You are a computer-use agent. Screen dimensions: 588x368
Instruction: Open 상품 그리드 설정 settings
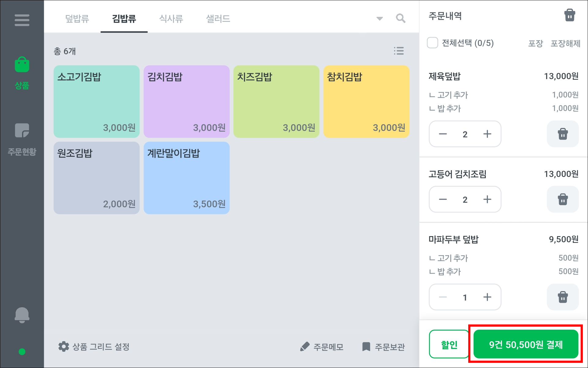[94, 347]
